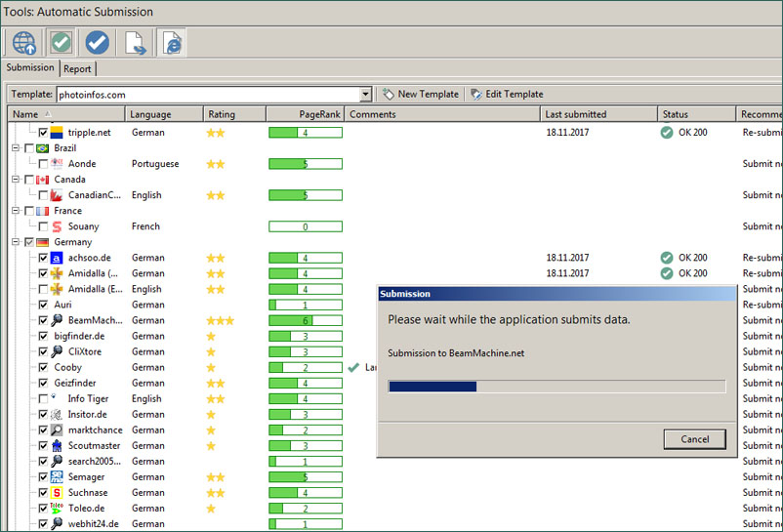
Task: Click the Internet Explorer page icon
Action: pos(171,43)
